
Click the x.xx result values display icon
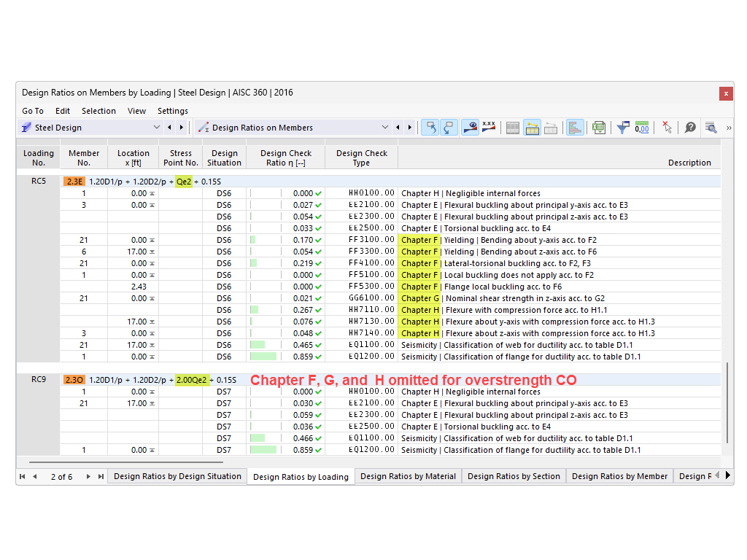coord(489,127)
